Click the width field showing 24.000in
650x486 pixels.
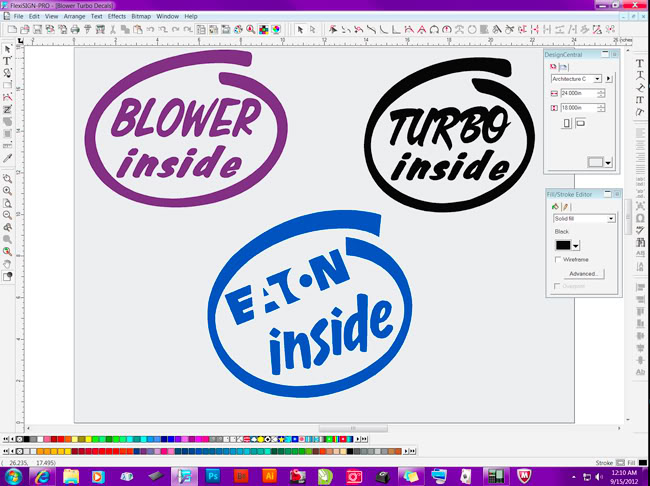point(580,93)
